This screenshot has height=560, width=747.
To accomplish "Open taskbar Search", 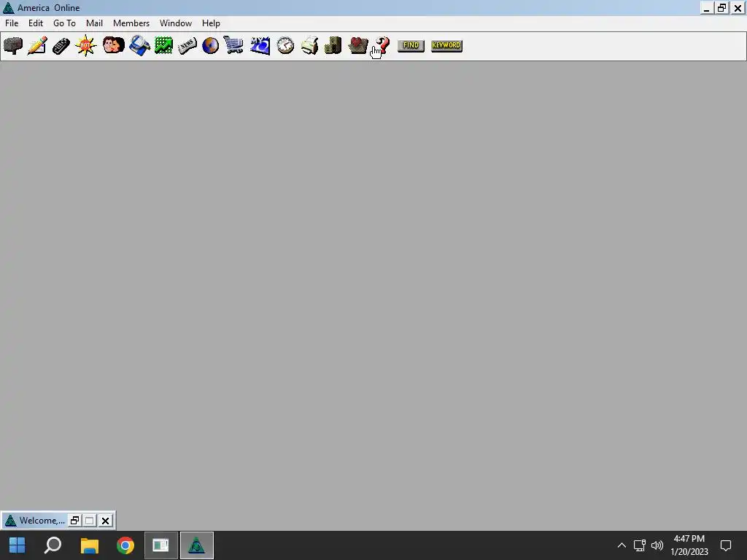I will 53,545.
